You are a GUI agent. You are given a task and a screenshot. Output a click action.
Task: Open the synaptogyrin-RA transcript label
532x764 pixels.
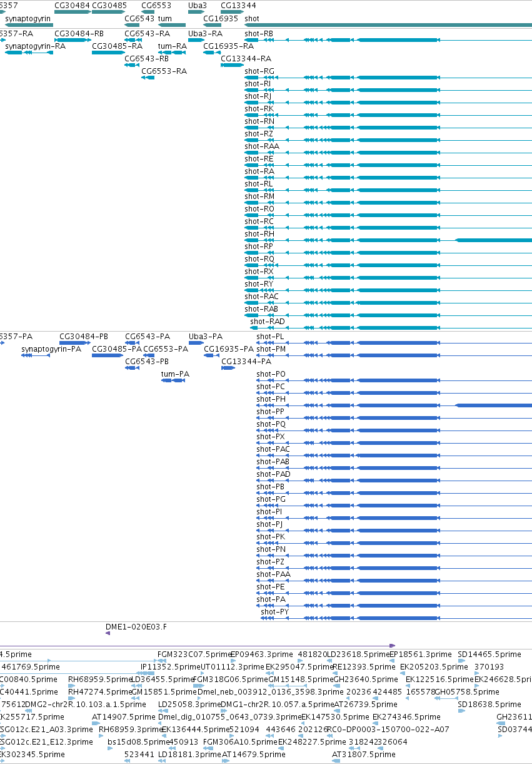(x=35, y=46)
